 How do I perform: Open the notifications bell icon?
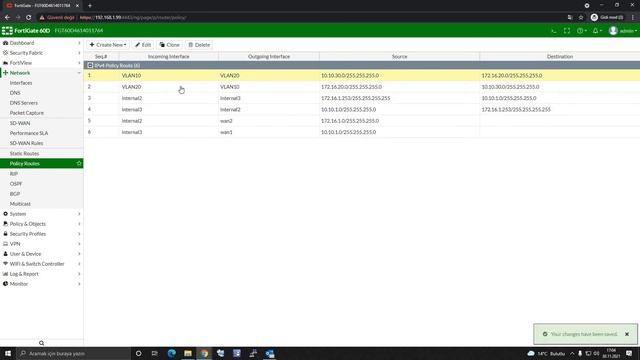click(597, 31)
